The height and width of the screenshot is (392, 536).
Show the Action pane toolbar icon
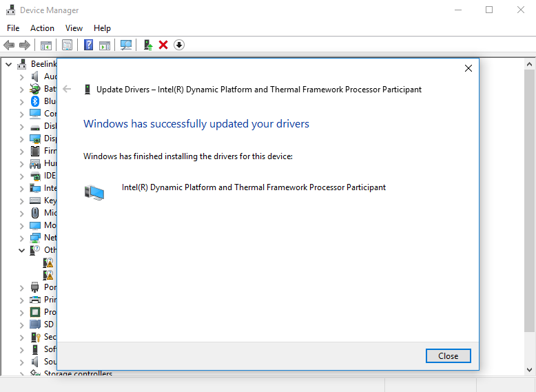(x=105, y=45)
